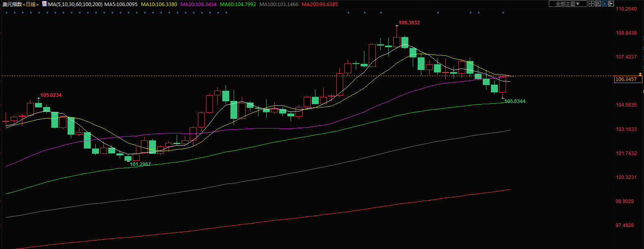
Task: Select the yellow MA10:106.3380 legend
Action: pos(159,4)
